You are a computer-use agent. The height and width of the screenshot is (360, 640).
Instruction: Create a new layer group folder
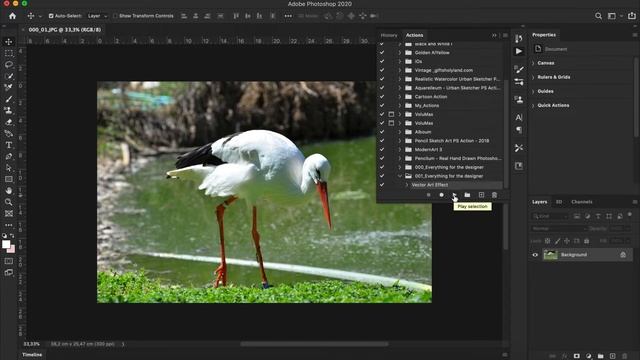click(x=600, y=356)
